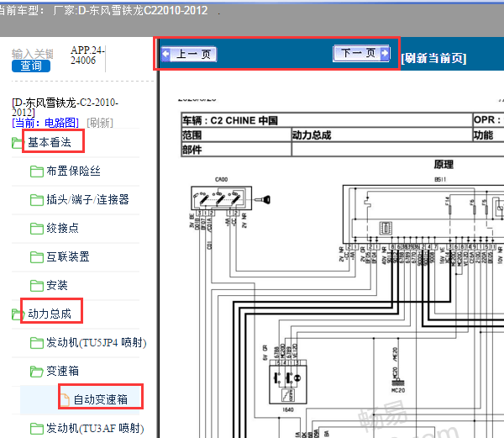Screen dimensions: 504x438
Task: Click the open-folder icon beside 动力总成
Action: 18,314
